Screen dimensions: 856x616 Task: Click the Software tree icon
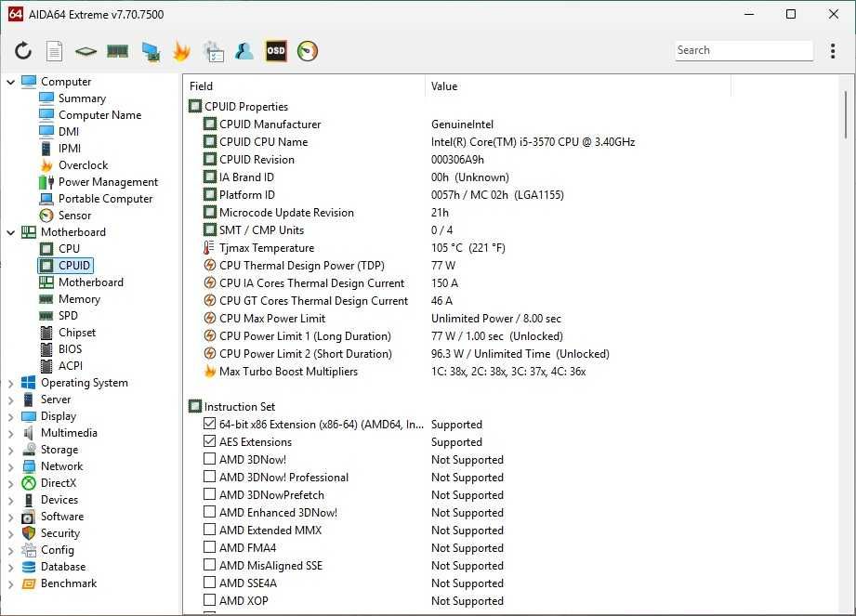pos(29,518)
